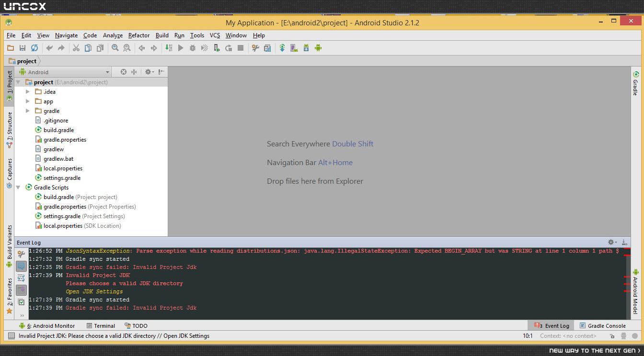The image size is (644, 356).
Task: Hide the Event Log panel using its hide icon
Action: tap(624, 242)
